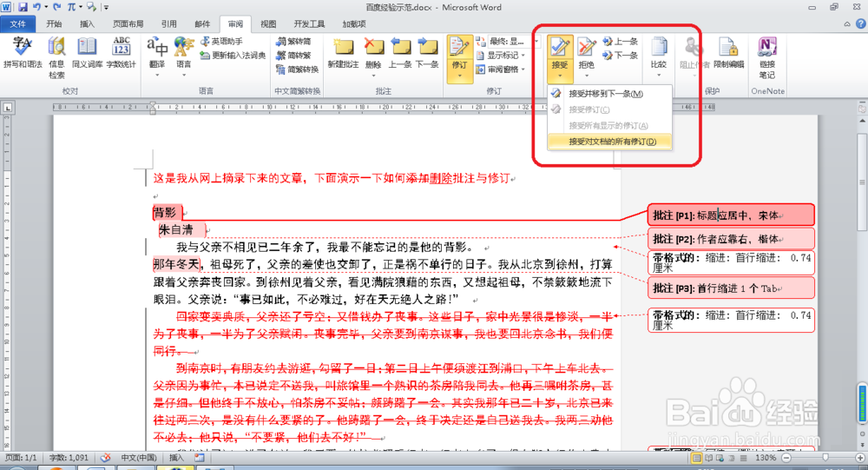Open 信息检索 research tool

56,57
